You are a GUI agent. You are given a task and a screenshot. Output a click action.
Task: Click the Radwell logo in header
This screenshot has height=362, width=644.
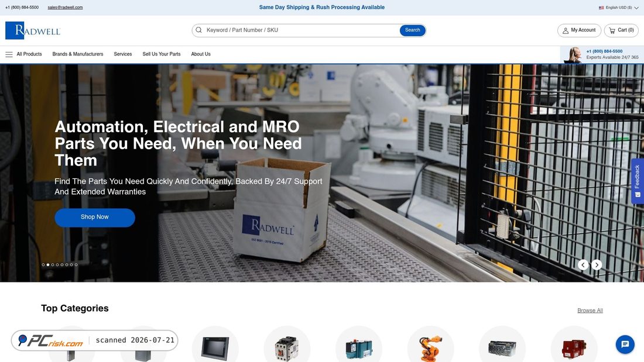(33, 30)
